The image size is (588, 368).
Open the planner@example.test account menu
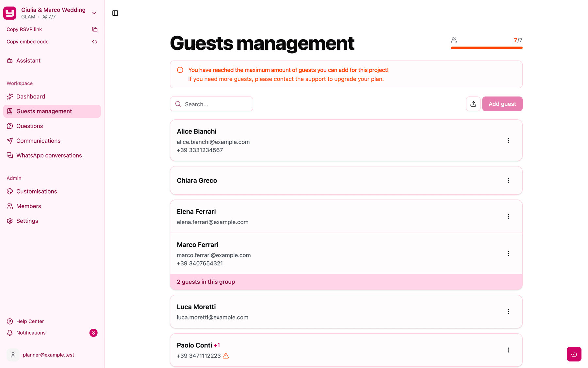point(52,355)
